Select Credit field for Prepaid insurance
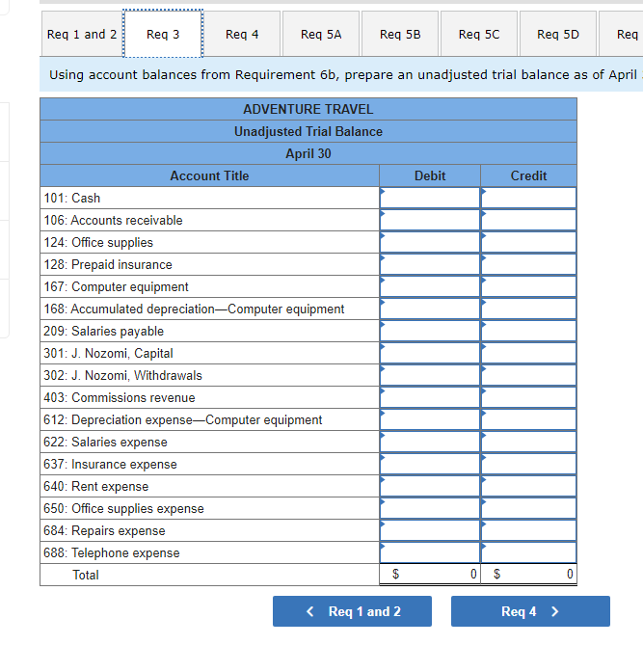 [528, 264]
